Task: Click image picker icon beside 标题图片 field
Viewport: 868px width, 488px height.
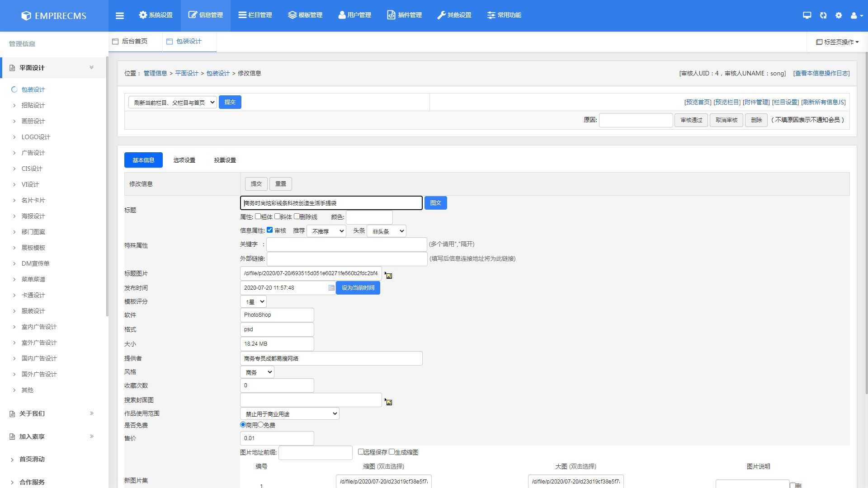Action: 388,275
